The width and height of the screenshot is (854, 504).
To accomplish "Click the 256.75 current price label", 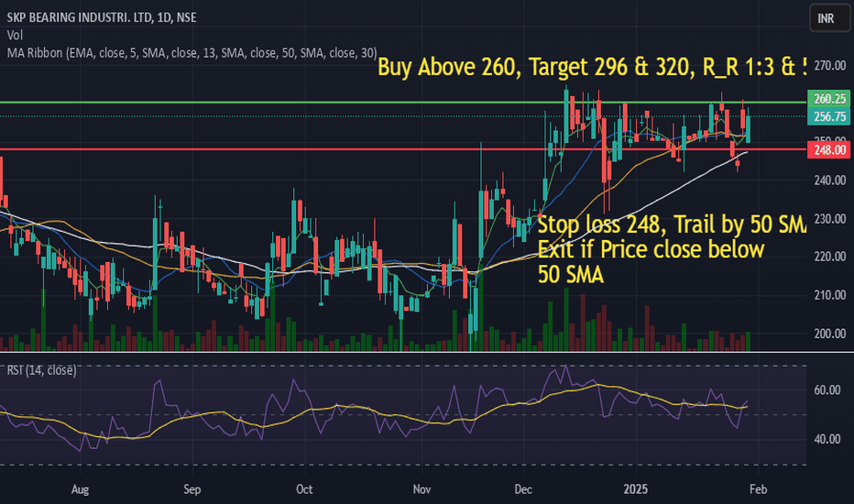I will (x=828, y=116).
